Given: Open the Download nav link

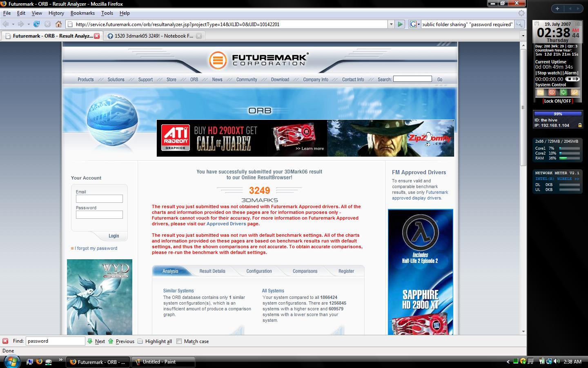Looking at the screenshot, I should [280, 79].
